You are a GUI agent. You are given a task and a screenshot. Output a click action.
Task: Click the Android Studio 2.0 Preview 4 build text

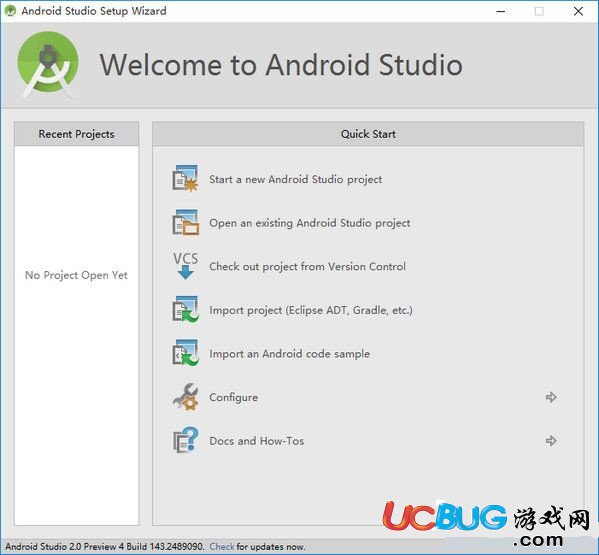coord(105,547)
